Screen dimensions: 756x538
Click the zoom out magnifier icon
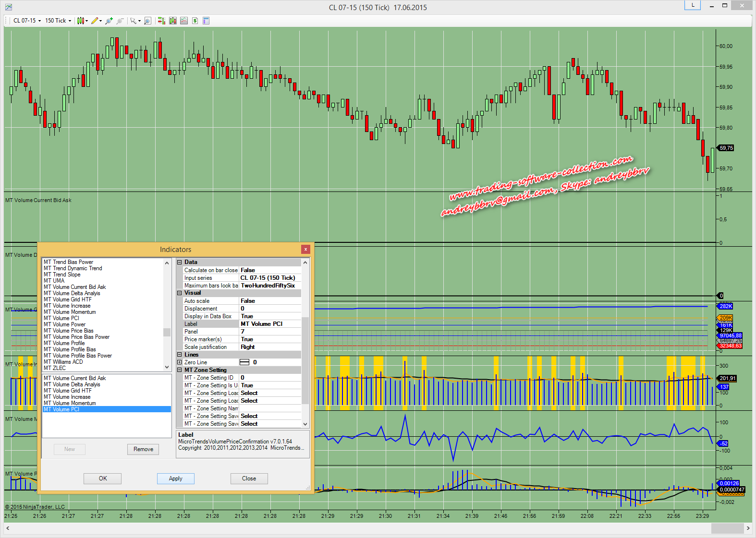point(120,21)
